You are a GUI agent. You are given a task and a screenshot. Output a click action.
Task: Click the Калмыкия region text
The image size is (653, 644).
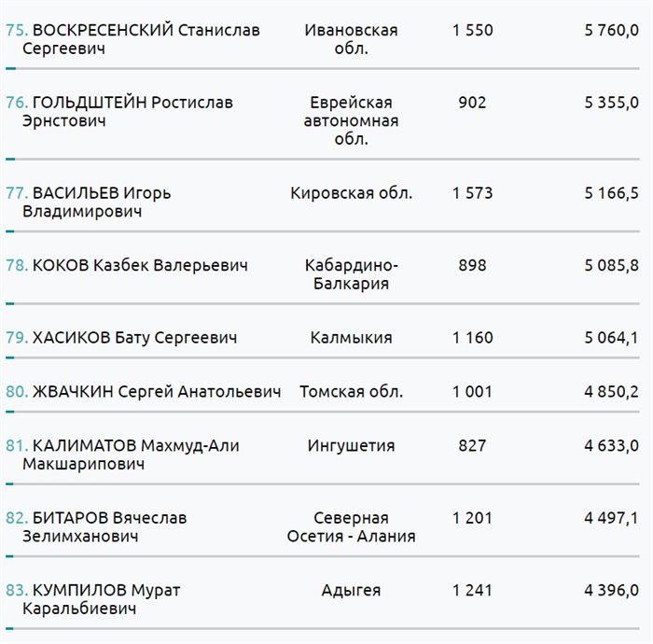351,337
